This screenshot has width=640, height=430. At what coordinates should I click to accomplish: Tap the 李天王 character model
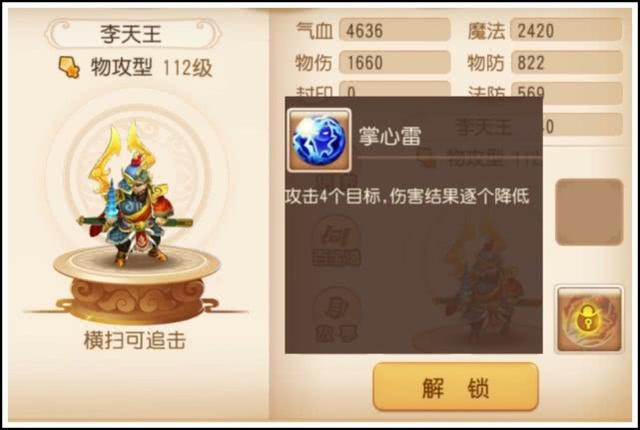[x=135, y=196]
